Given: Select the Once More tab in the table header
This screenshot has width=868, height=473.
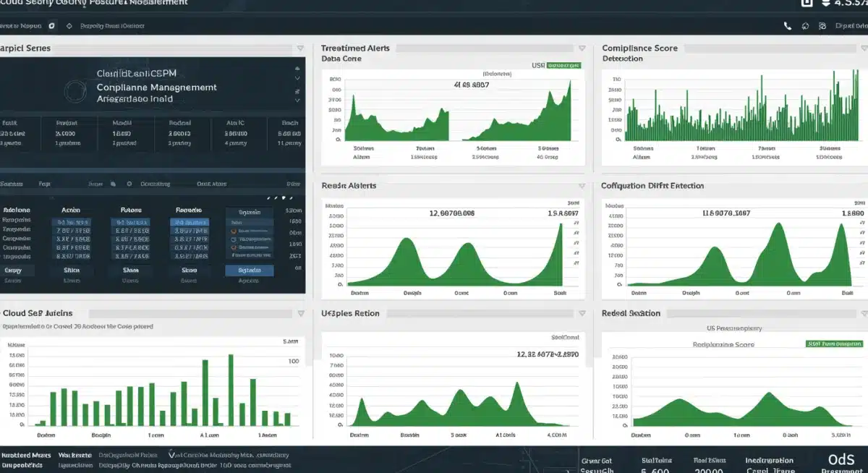Looking at the screenshot, I should [211, 184].
